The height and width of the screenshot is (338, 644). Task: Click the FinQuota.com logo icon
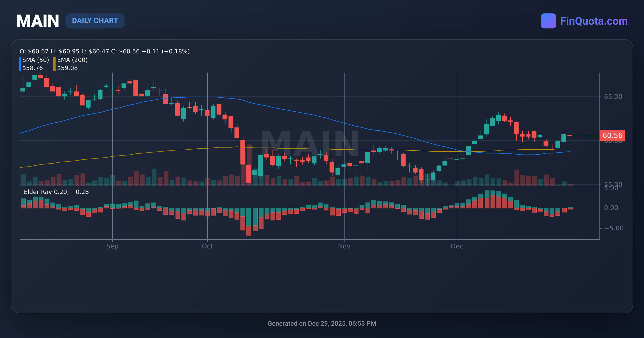(x=548, y=20)
